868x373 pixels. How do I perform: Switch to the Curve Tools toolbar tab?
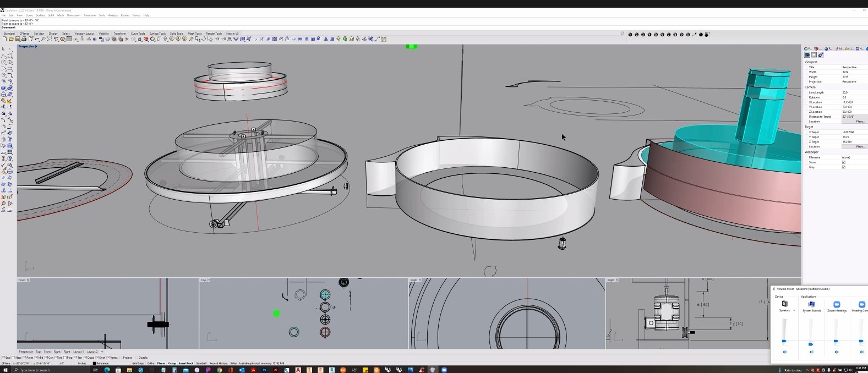click(138, 34)
